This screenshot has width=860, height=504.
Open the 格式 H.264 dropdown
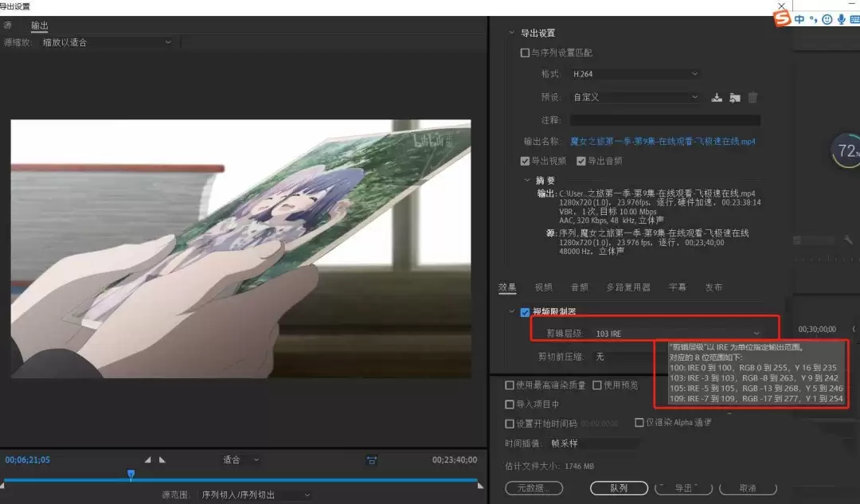(635, 73)
